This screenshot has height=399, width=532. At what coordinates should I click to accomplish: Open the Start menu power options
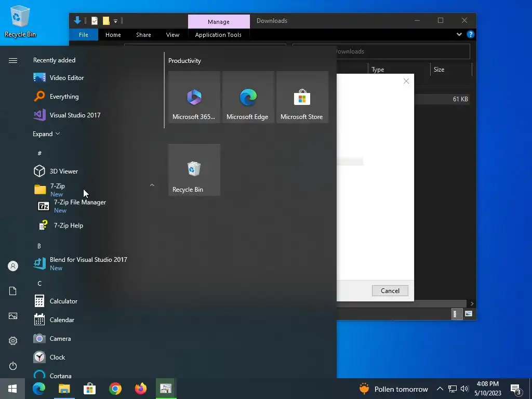pos(13,366)
